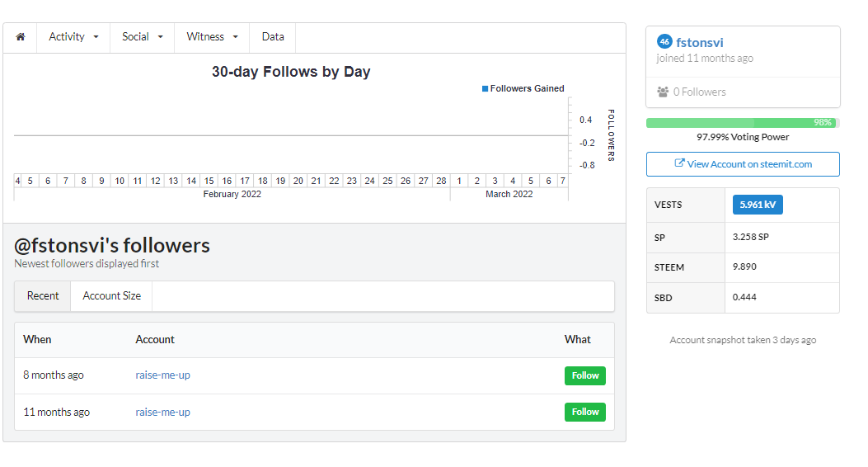This screenshot has height=467, width=868.
Task: Follow raise-me-up from 8 months ago
Action: (585, 375)
